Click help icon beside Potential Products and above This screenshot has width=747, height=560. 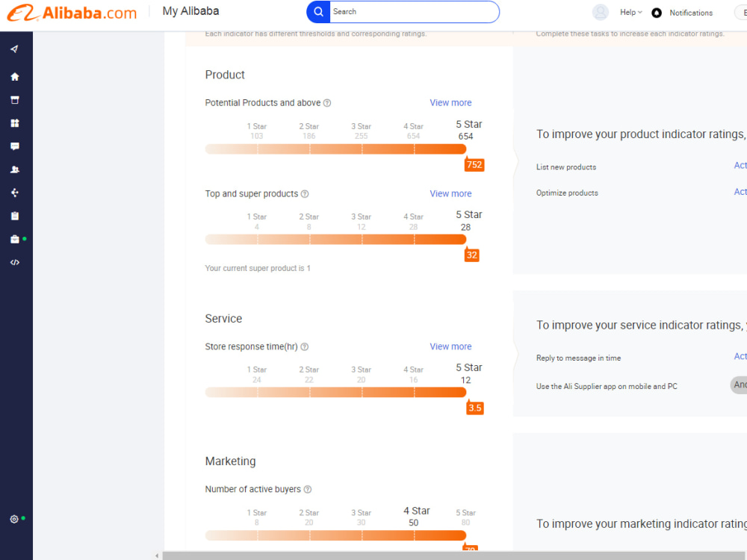327,103
